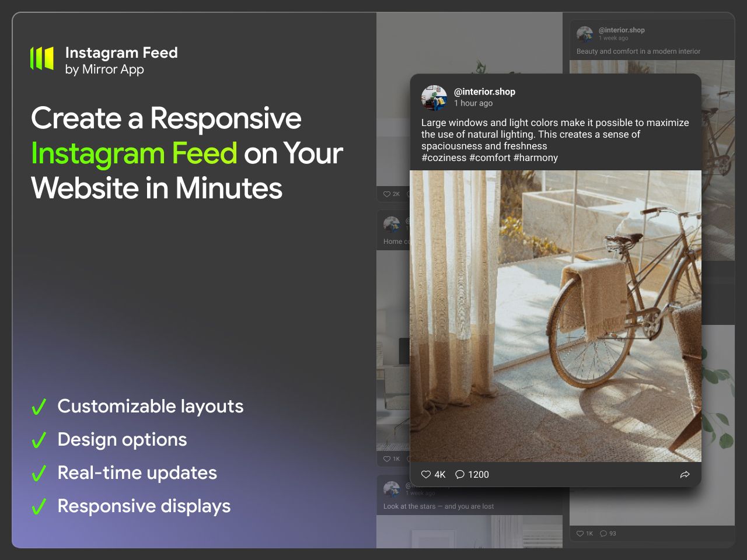Click the heart icon showing 1K bottom right
The width and height of the screenshot is (747, 560).
[580, 534]
